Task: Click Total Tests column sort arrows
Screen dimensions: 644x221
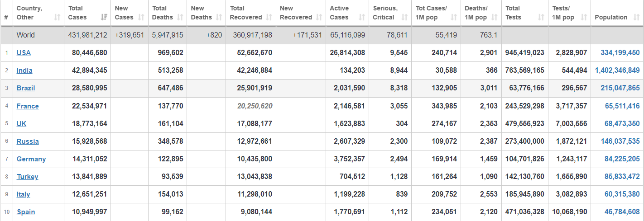Action: coord(541,17)
